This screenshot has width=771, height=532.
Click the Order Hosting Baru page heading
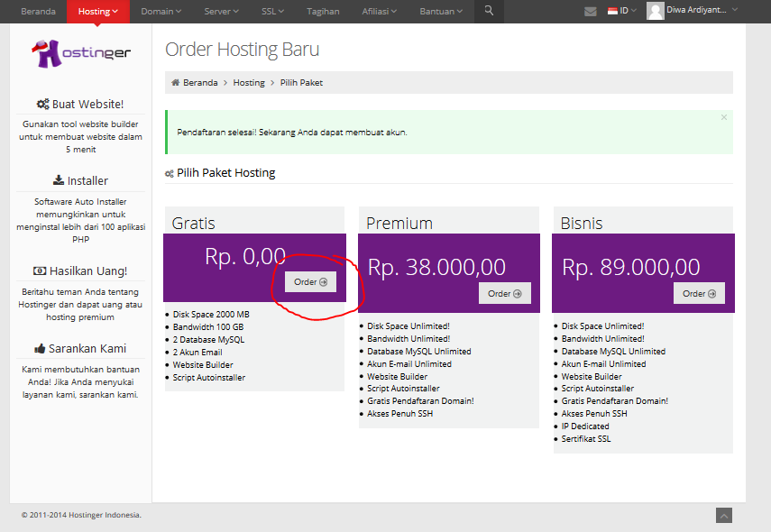[242, 50]
